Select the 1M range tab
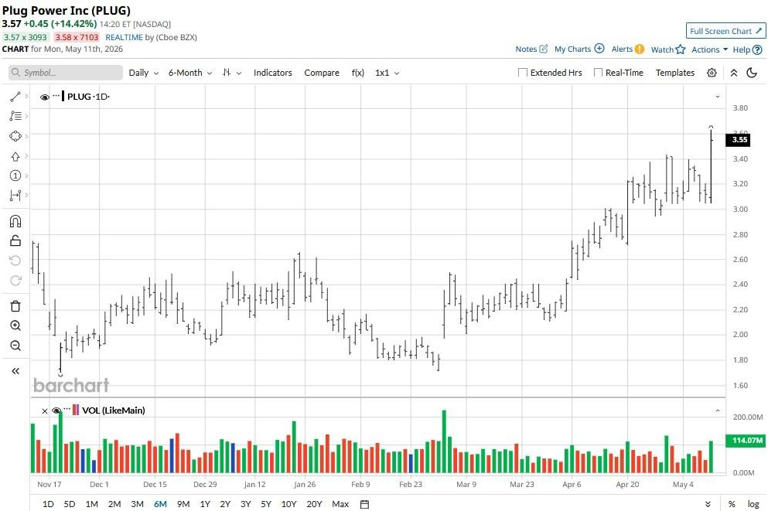 tap(92, 504)
